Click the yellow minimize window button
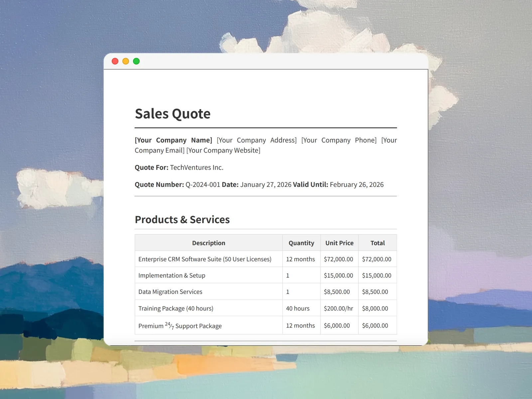This screenshot has height=399, width=532. (x=126, y=61)
